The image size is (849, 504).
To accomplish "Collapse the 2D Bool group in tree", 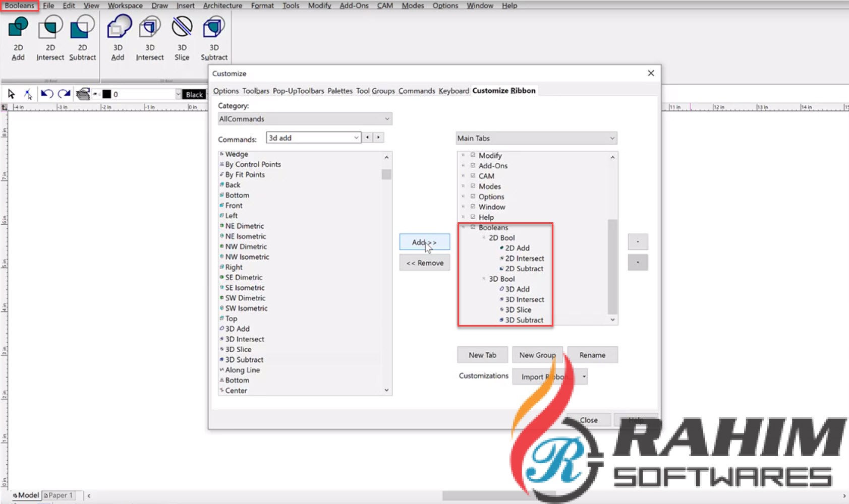I will click(x=483, y=238).
